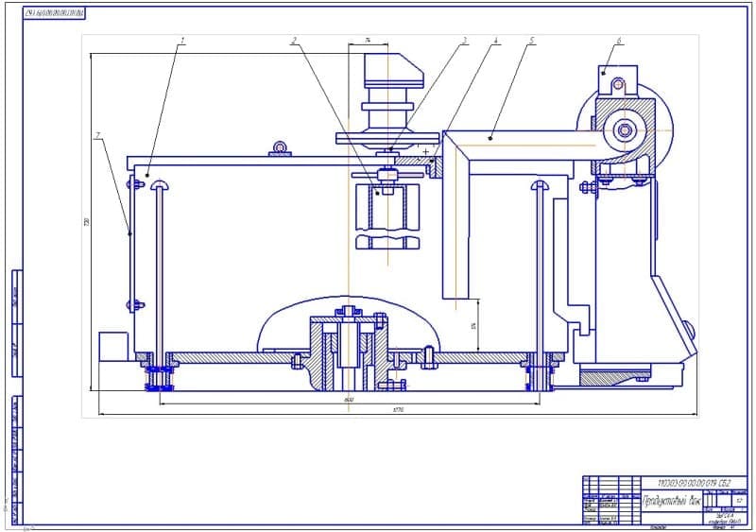
Task: Click callout number 7 beside the tank
Action: click(x=98, y=135)
